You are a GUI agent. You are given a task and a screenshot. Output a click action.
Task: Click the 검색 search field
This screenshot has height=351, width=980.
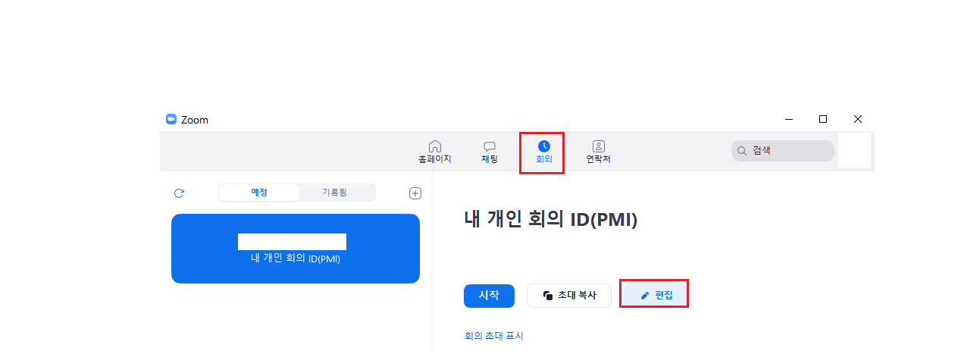click(x=782, y=151)
